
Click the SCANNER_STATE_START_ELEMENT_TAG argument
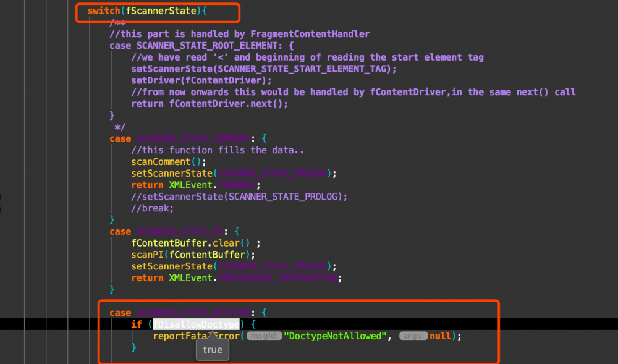pyautogui.click(x=302, y=69)
